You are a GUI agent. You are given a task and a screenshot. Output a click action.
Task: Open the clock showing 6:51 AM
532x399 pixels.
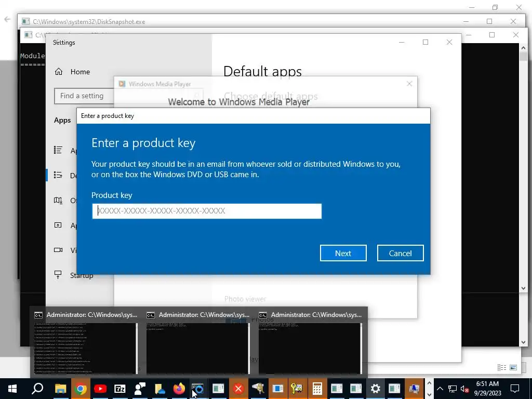[487, 389]
